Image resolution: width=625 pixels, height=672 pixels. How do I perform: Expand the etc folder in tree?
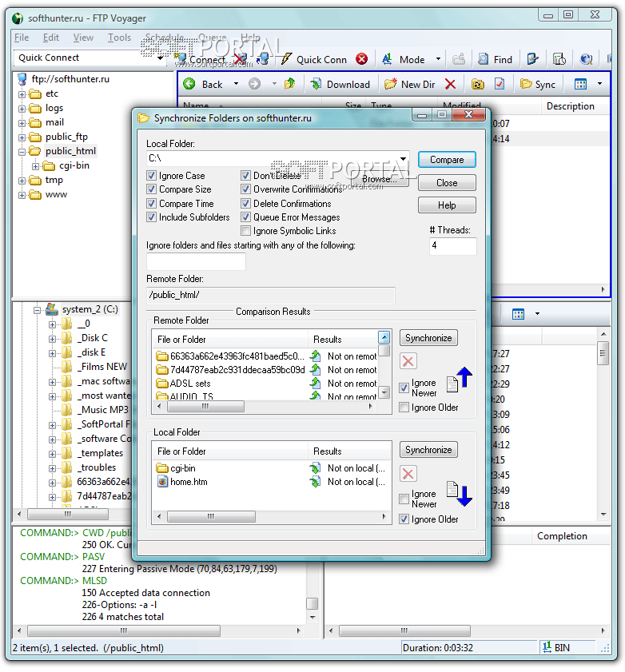22,94
